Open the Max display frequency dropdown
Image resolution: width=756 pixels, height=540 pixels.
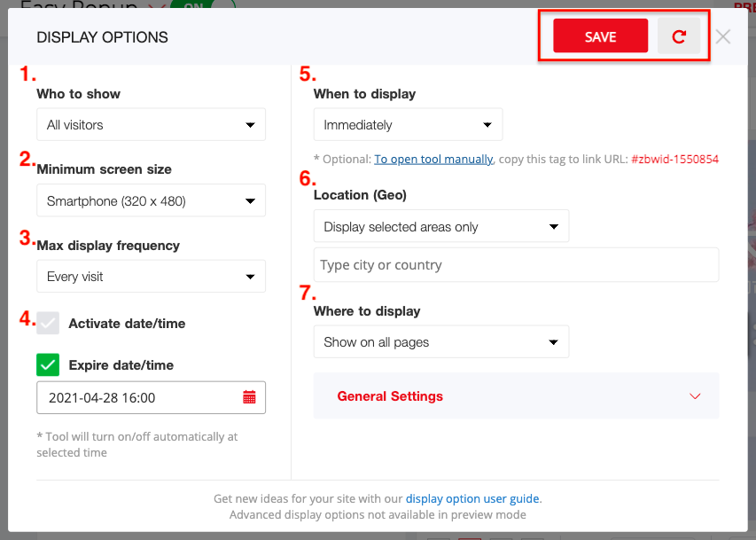click(x=151, y=276)
